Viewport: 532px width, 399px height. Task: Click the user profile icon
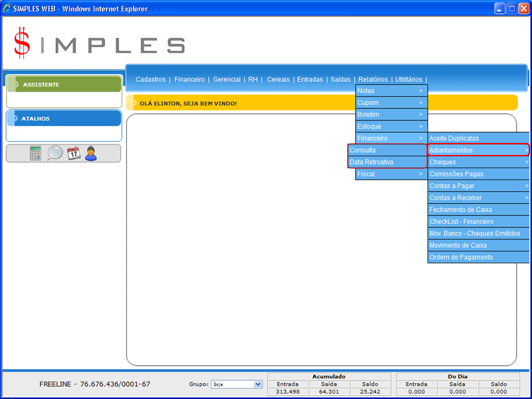pos(91,153)
